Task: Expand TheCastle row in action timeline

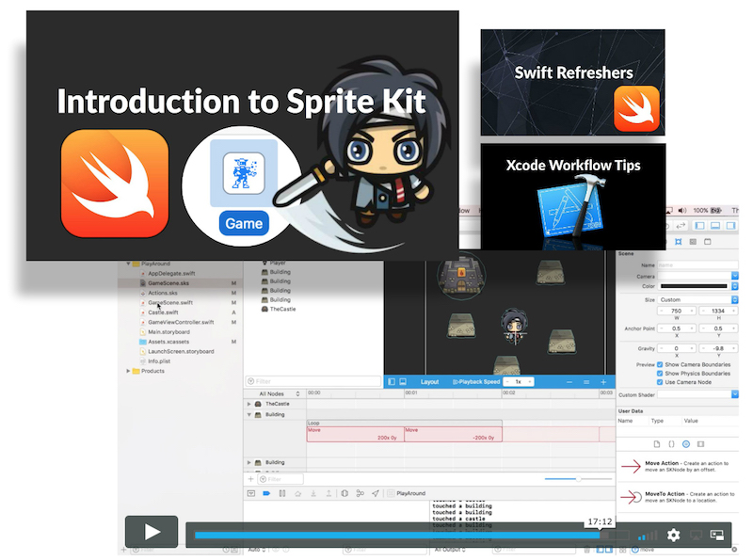Action: pyautogui.click(x=249, y=404)
